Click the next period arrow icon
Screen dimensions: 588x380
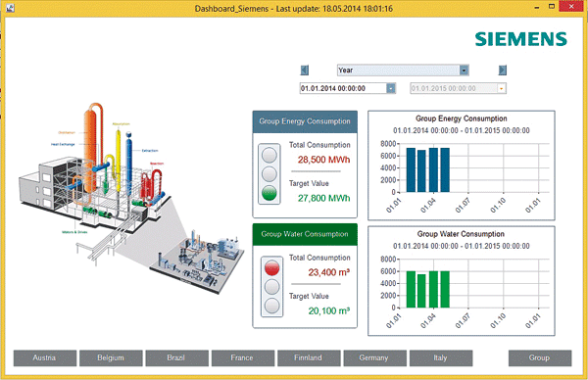pos(503,71)
